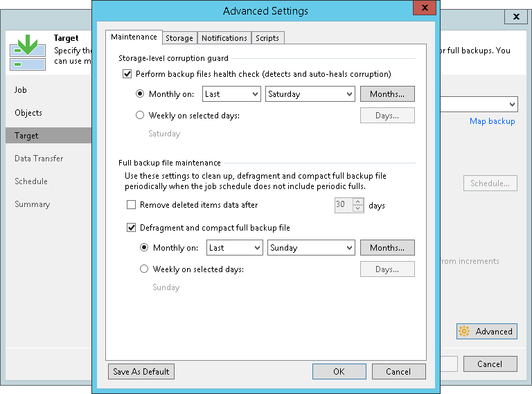Image resolution: width=532 pixels, height=394 pixels.
Task: Click Advanced button in background wizard
Action: pos(487,331)
